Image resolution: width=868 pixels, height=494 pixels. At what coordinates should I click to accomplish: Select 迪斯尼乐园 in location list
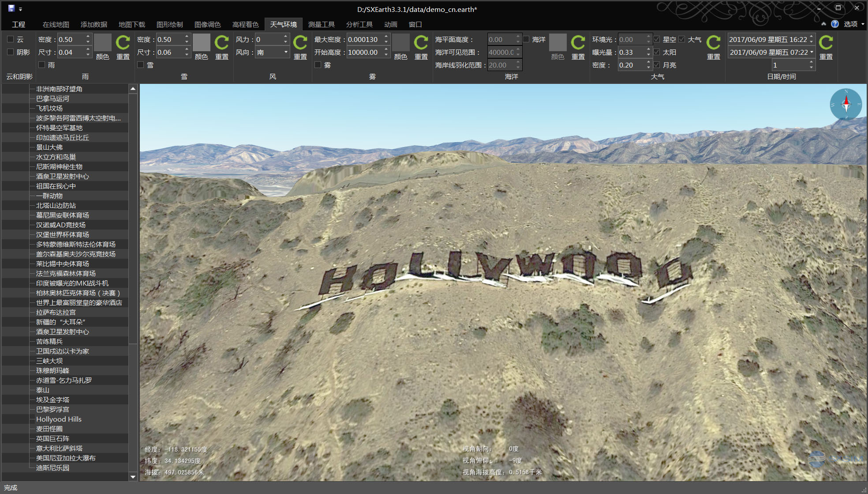coord(52,468)
